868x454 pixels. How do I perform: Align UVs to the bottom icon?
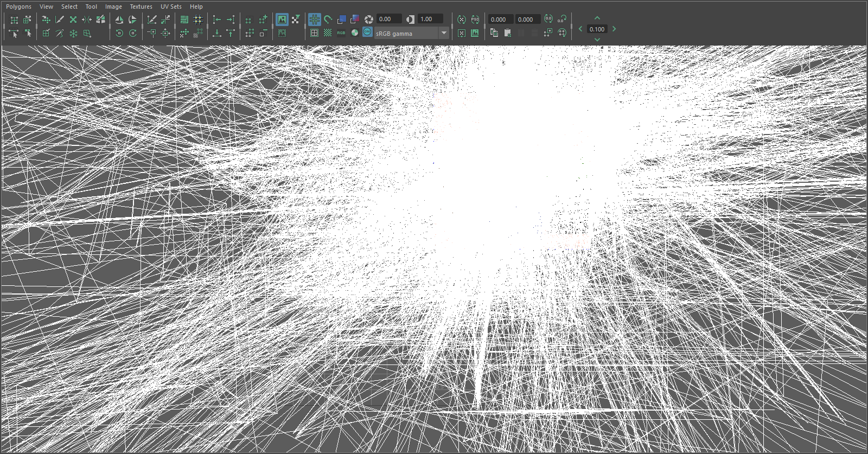coord(217,33)
